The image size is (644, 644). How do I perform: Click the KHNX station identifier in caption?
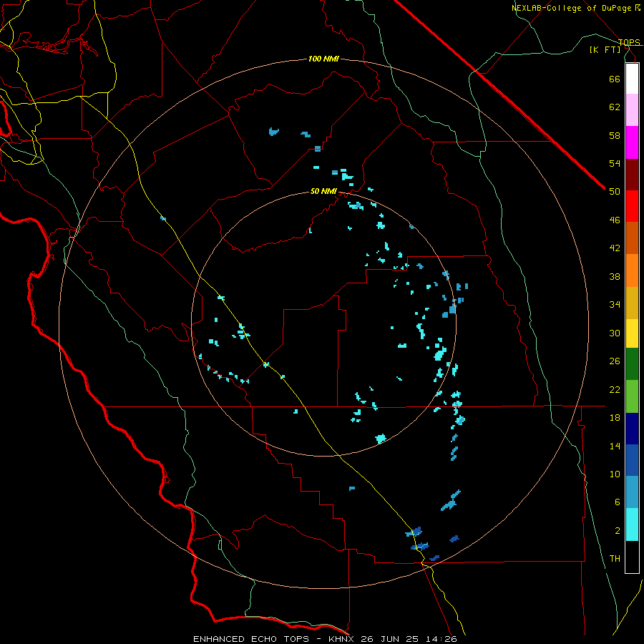344,639
